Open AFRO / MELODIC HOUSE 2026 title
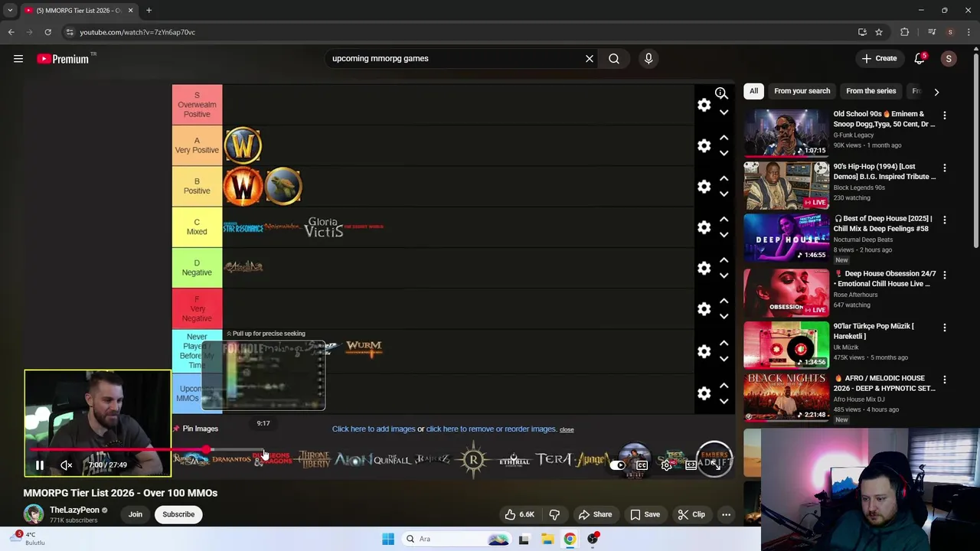 (884, 383)
